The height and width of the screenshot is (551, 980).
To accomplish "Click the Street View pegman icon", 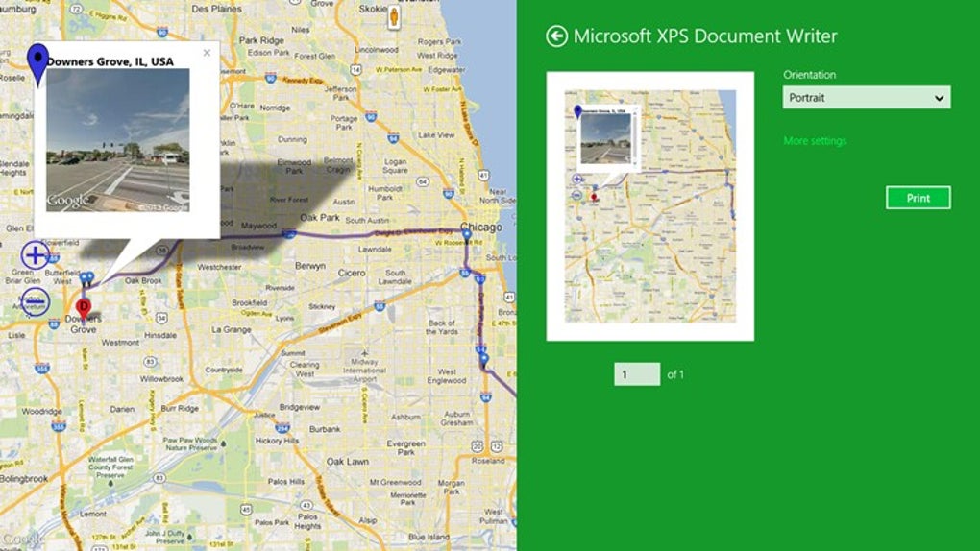I will 394,17.
